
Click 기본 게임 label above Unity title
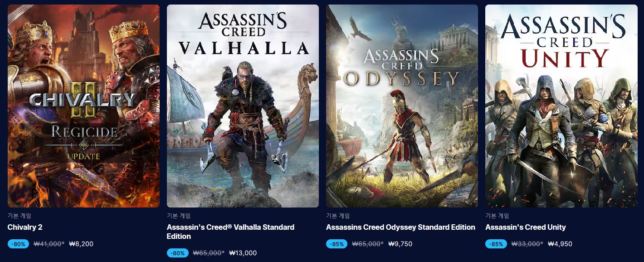tap(497, 216)
